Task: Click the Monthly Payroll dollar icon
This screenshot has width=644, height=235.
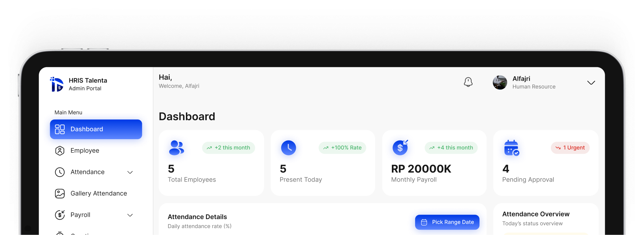Action: click(400, 147)
